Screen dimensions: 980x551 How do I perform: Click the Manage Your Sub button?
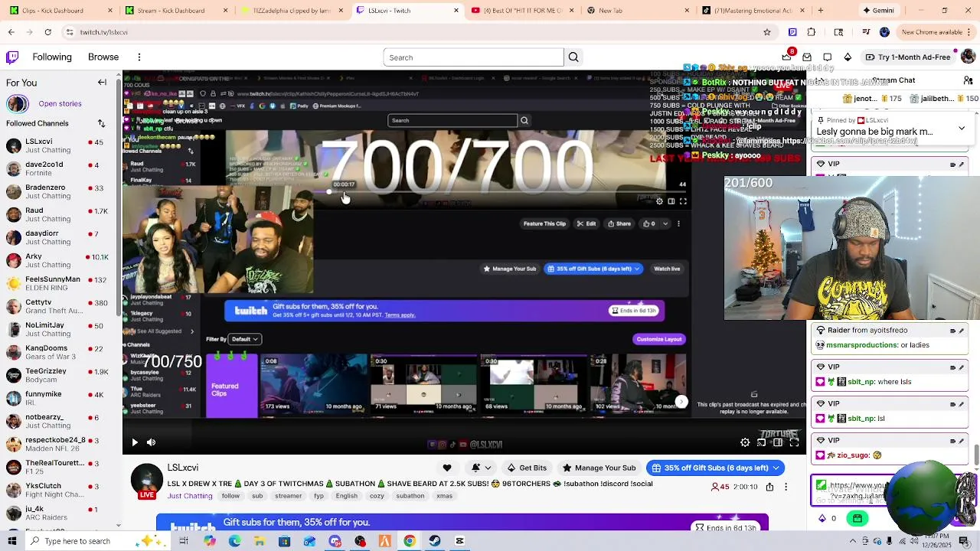coord(599,468)
